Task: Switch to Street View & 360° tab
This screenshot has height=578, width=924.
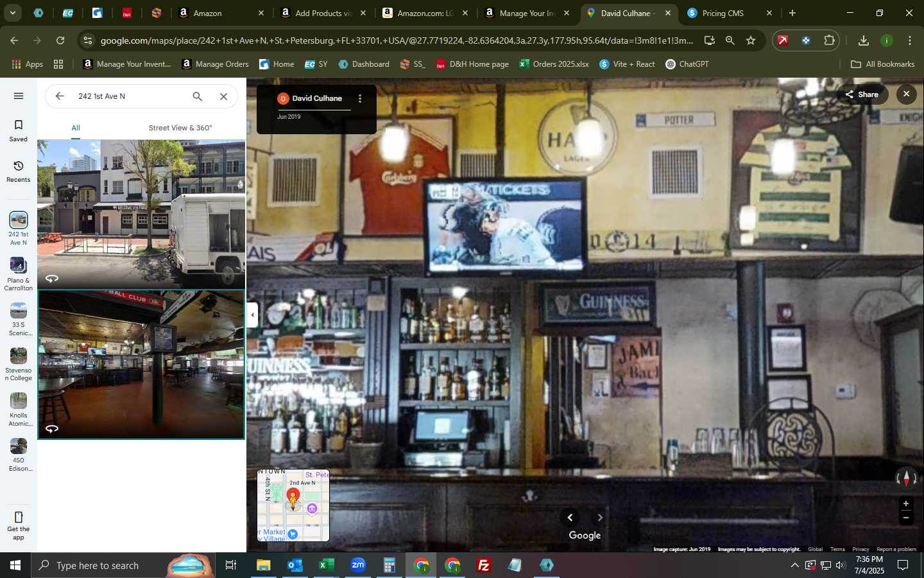Action: [x=180, y=128]
